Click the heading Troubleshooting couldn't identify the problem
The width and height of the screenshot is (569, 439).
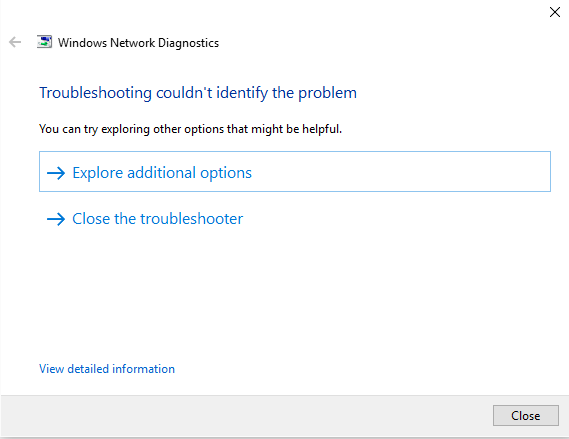point(198,93)
